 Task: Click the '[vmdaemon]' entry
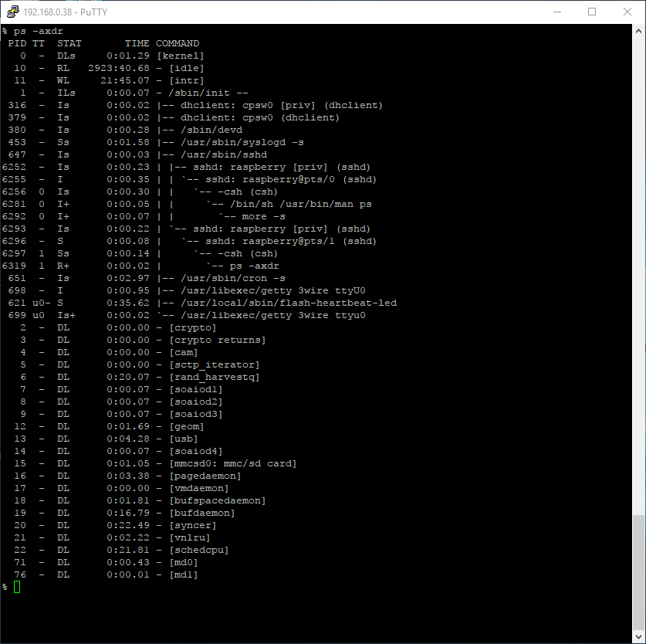coord(199,489)
